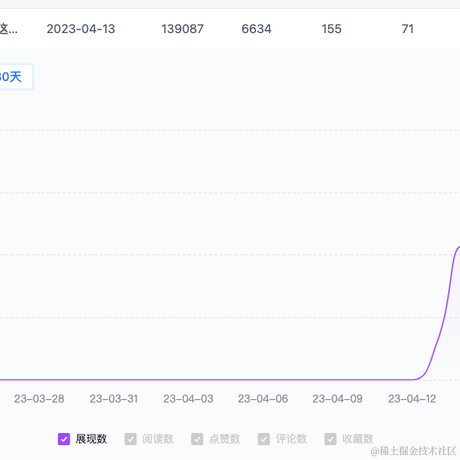
Task: Click the 71 comments value
Action: [x=408, y=29]
